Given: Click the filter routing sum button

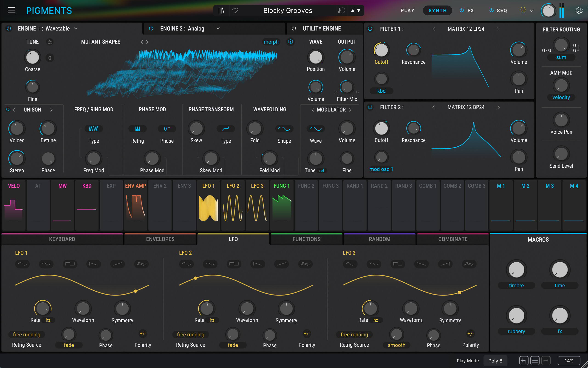Looking at the screenshot, I should coord(561,57).
